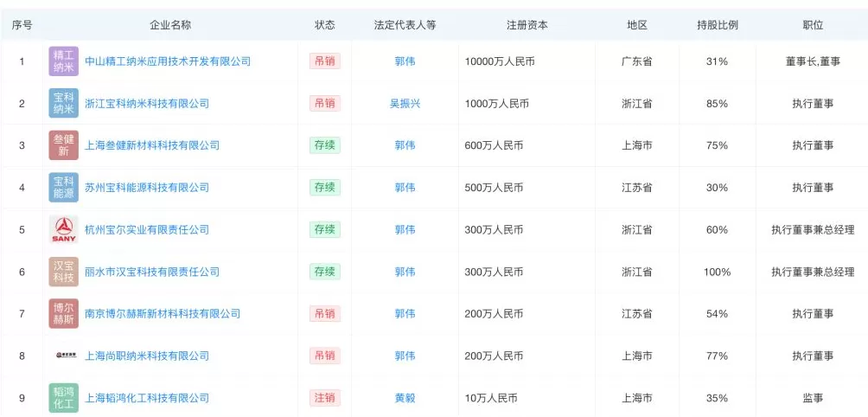Click the 宝科能源 company logo icon
This screenshot has width=868, height=417.
tap(64, 188)
